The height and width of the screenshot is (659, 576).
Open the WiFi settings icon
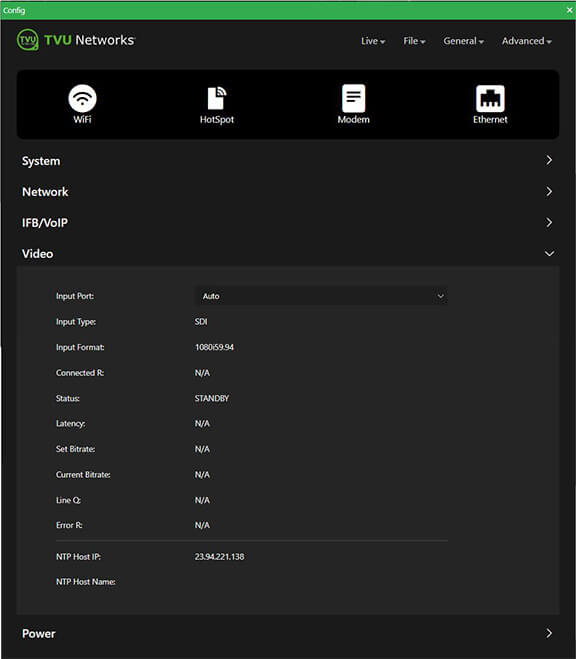click(x=82, y=104)
